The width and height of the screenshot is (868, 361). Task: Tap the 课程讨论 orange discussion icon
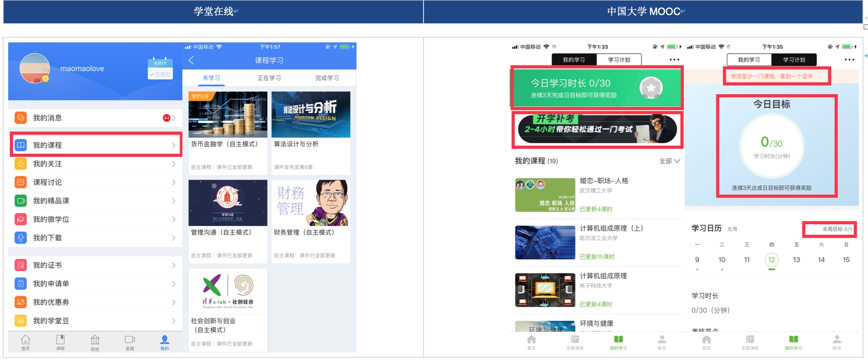click(x=21, y=182)
